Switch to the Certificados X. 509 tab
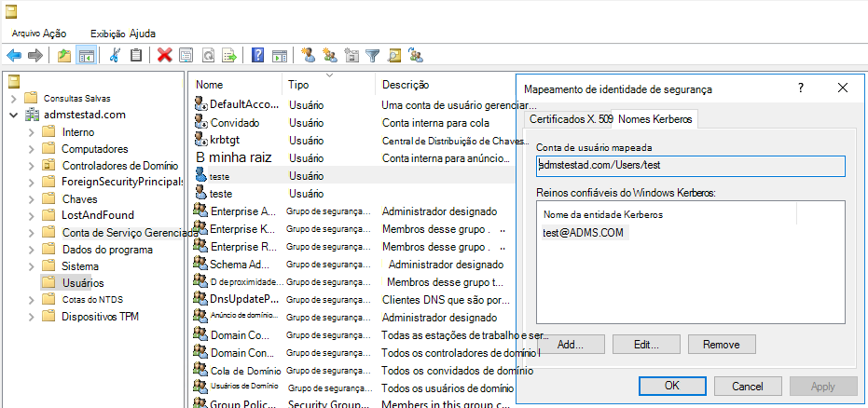This screenshot has width=868, height=408. tap(570, 119)
